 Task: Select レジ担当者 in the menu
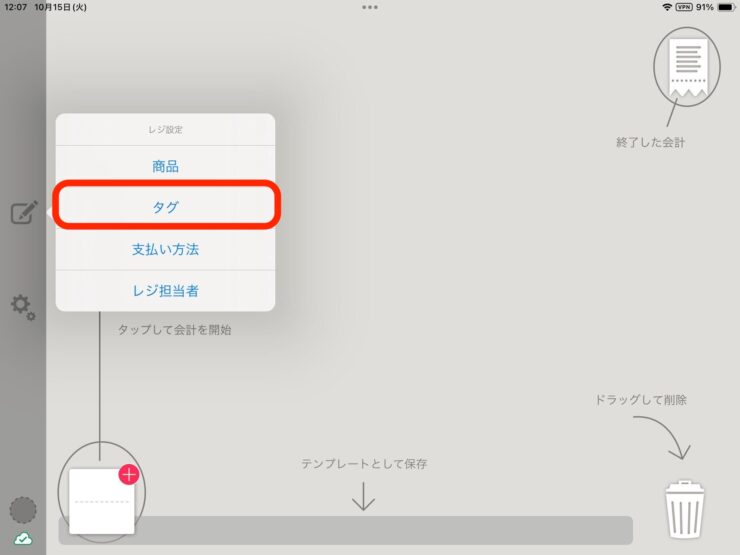click(165, 291)
